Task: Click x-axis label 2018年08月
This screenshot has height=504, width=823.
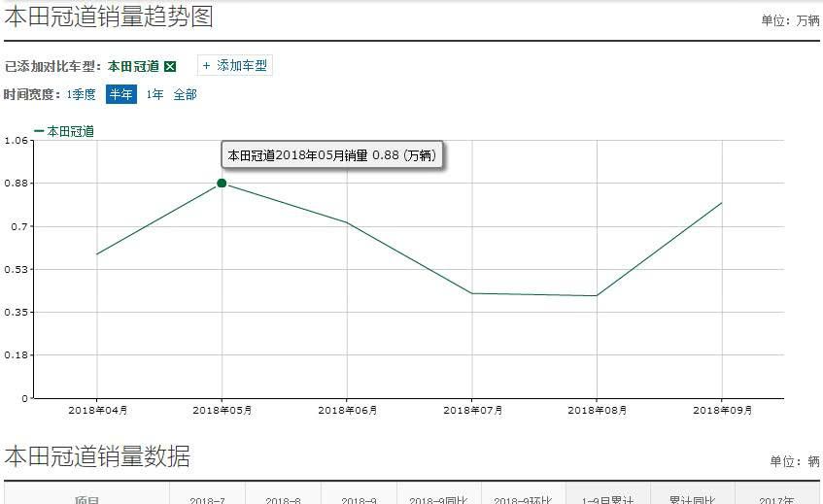Action: click(598, 410)
